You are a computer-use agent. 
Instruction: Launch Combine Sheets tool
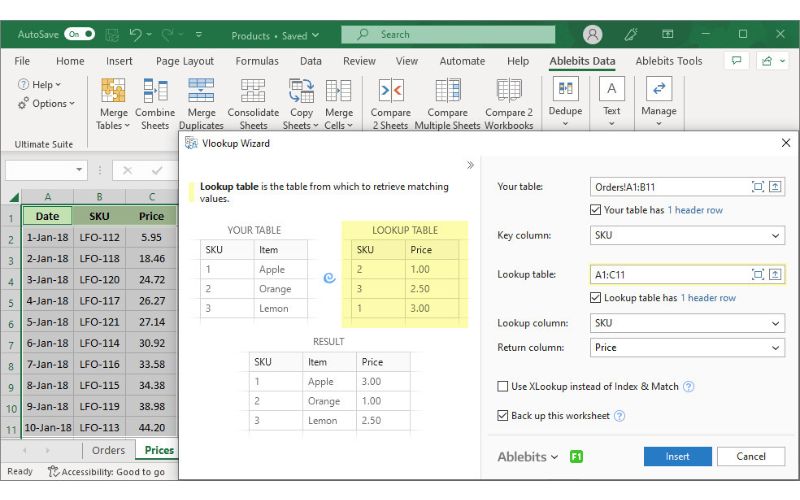coord(155,104)
